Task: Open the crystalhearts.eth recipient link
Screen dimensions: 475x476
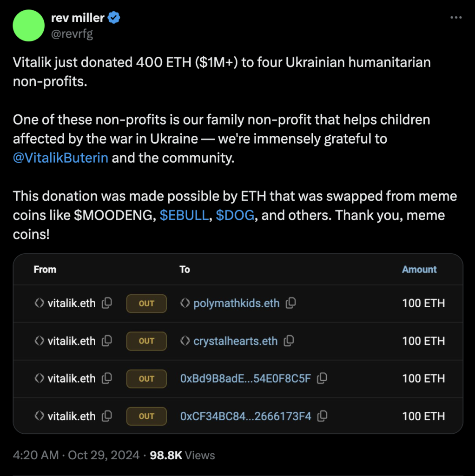Action: point(235,341)
